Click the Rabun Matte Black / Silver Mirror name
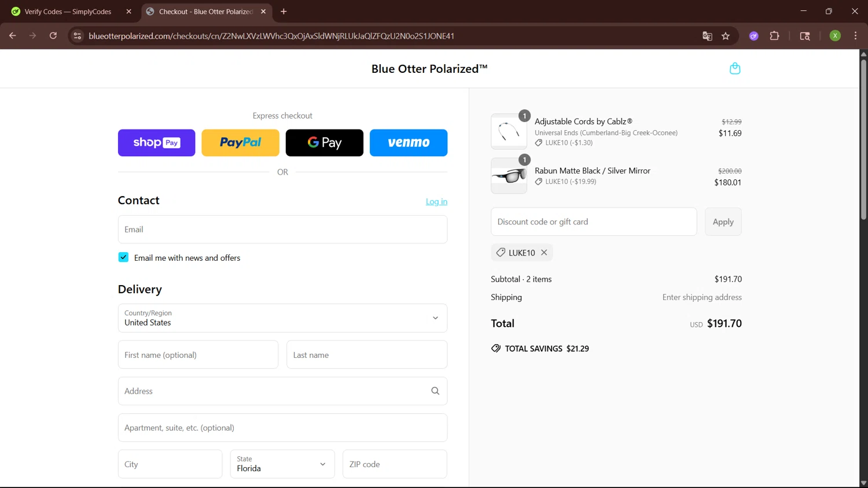The width and height of the screenshot is (868, 488). tap(593, 171)
